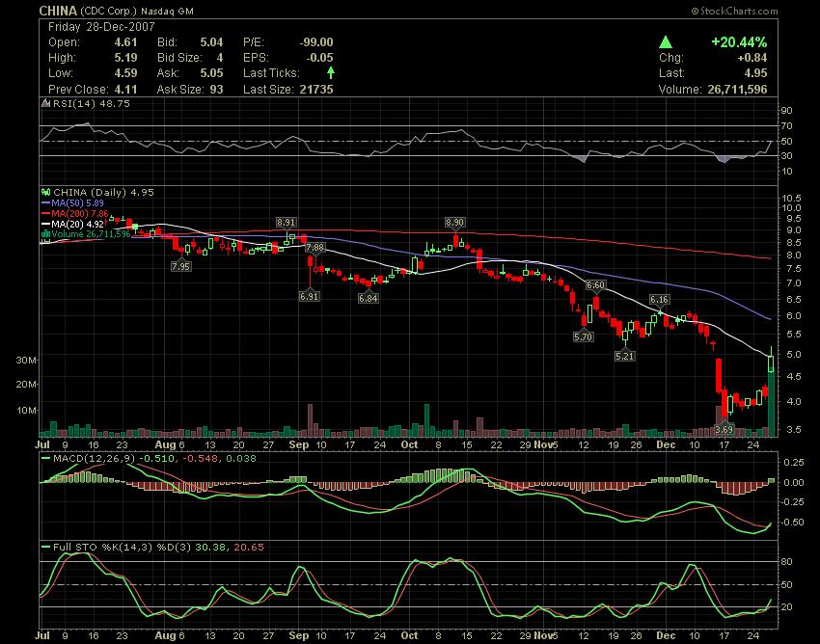Click the Nasdaq GM exchange label

[x=167, y=11]
